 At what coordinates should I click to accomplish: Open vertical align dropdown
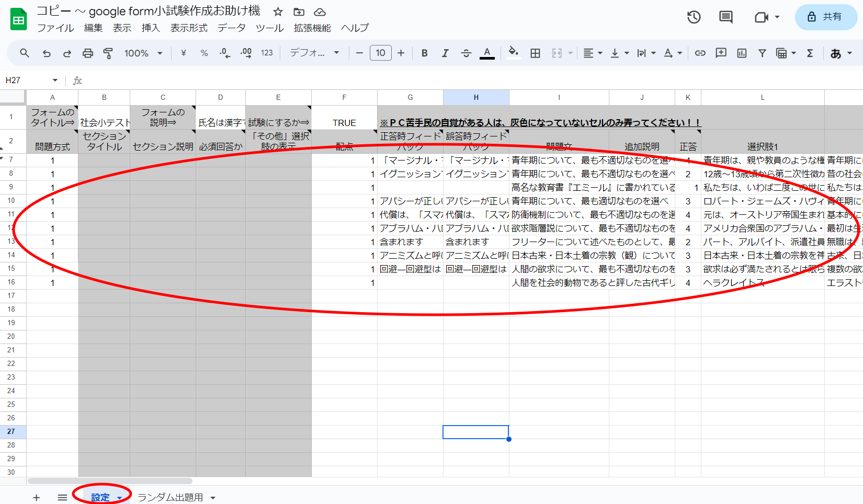(x=620, y=53)
